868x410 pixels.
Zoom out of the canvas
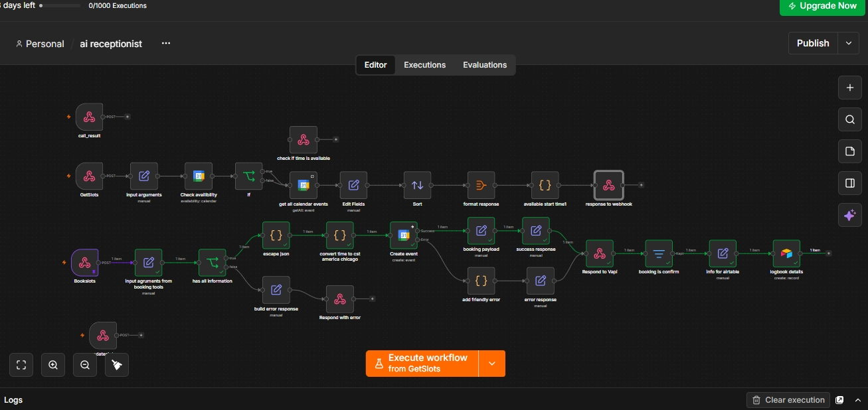(x=85, y=365)
